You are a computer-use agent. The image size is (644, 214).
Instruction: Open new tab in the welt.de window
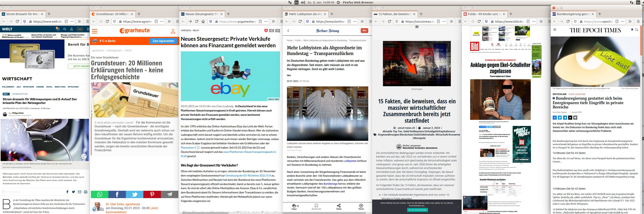point(49,14)
